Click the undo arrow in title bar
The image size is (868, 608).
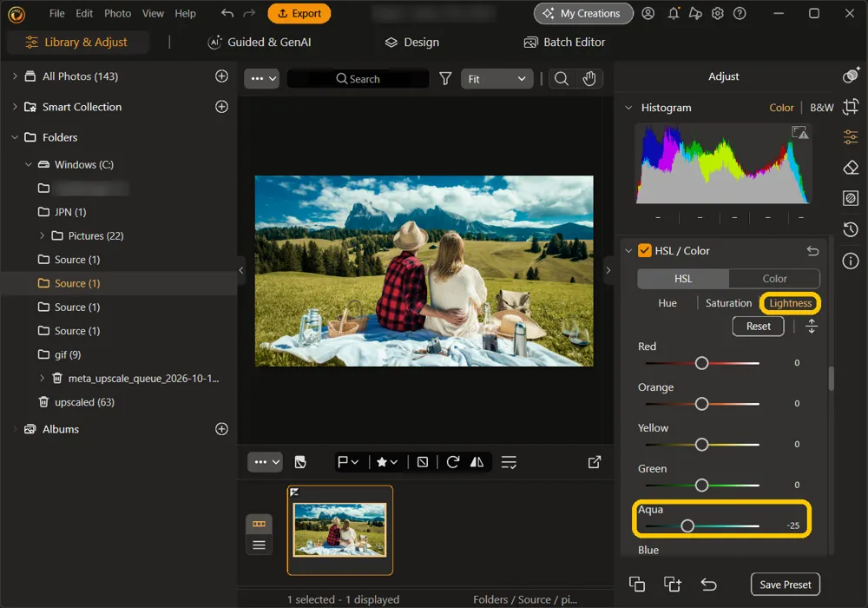pos(227,13)
